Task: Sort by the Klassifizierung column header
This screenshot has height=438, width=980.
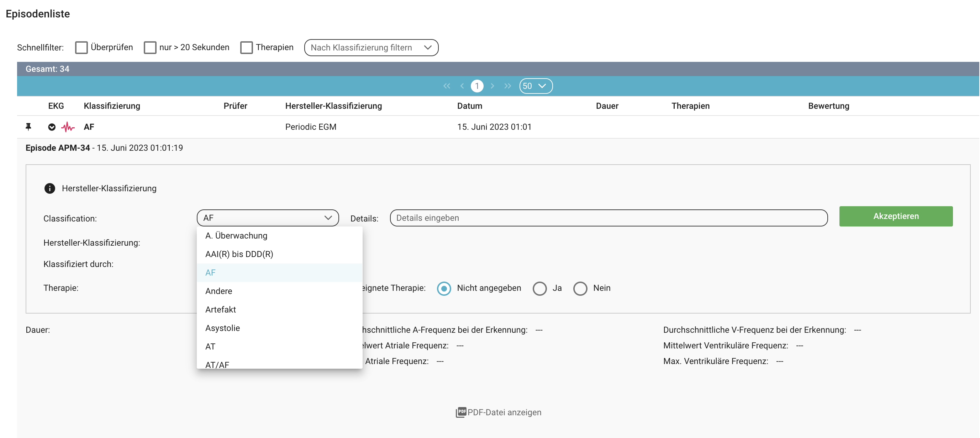Action: (112, 106)
